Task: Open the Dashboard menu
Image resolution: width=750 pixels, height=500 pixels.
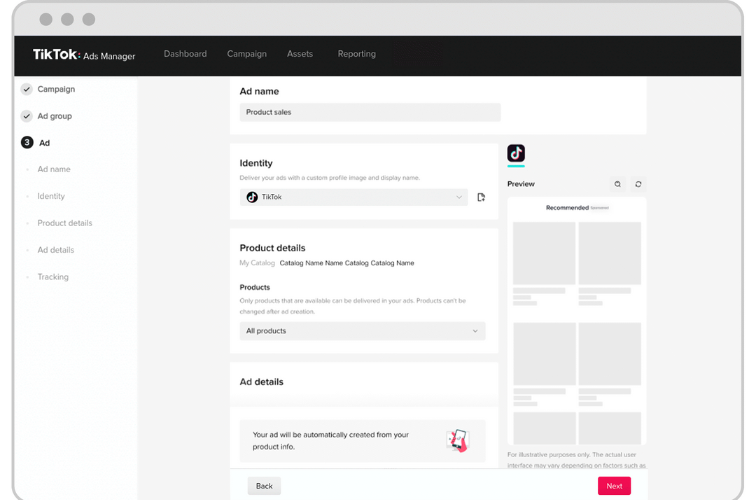Action: point(185,54)
